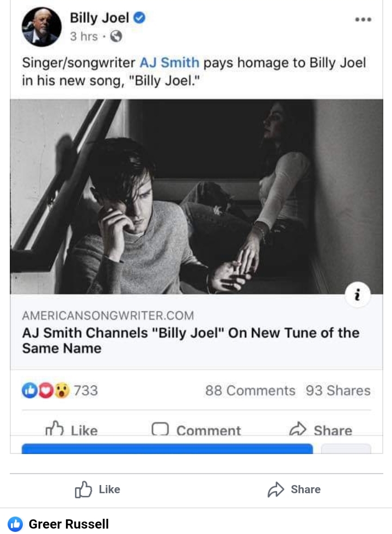Click the info icon on the article image

[357, 294]
